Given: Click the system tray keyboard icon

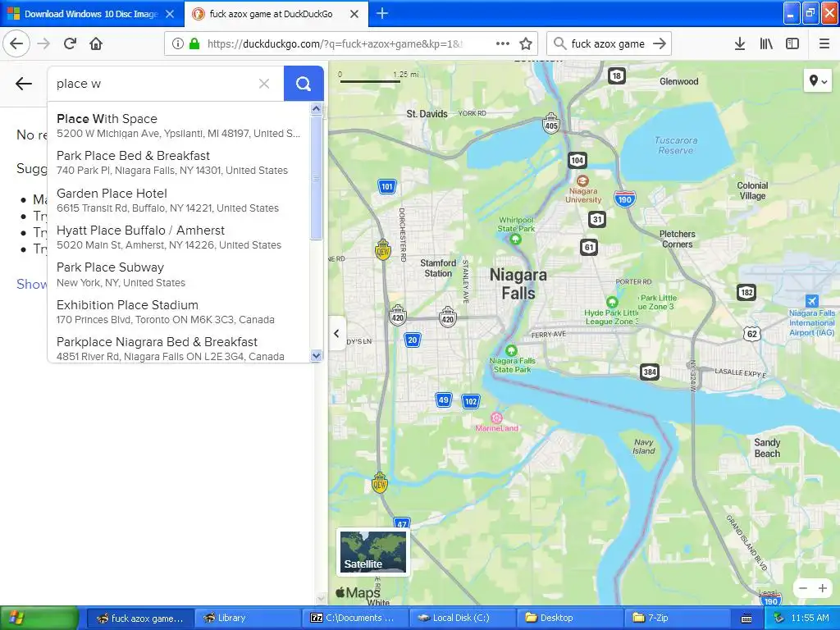Looking at the screenshot, I should pos(746,619).
